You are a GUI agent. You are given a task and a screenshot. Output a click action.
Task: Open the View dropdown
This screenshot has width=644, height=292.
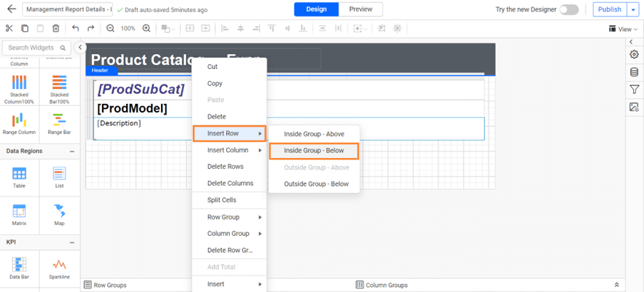pos(623,28)
